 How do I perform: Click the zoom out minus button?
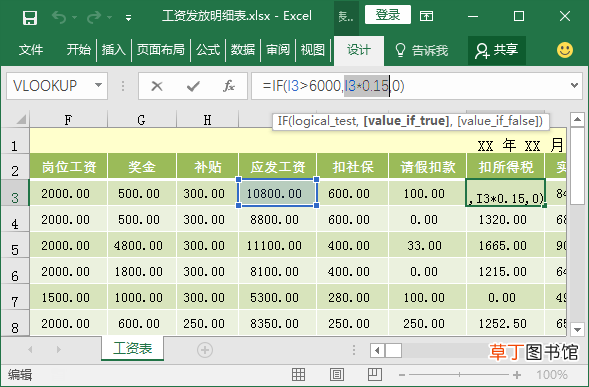coord(402,375)
